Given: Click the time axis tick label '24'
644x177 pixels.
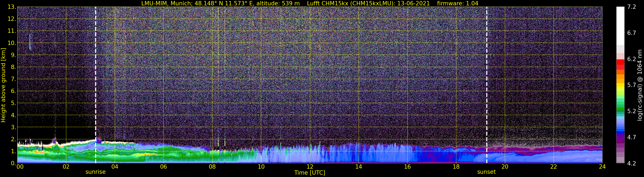Looking at the screenshot, I should (602, 167).
